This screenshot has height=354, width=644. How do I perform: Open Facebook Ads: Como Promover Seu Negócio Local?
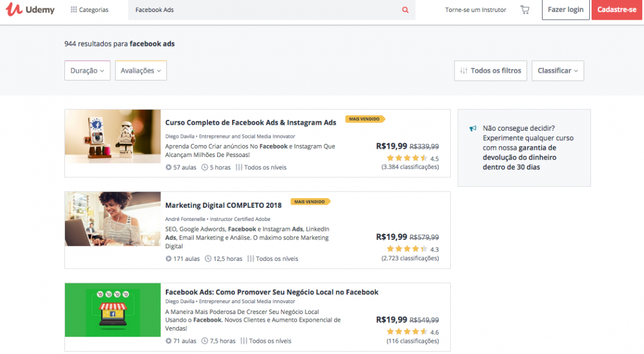(x=272, y=292)
